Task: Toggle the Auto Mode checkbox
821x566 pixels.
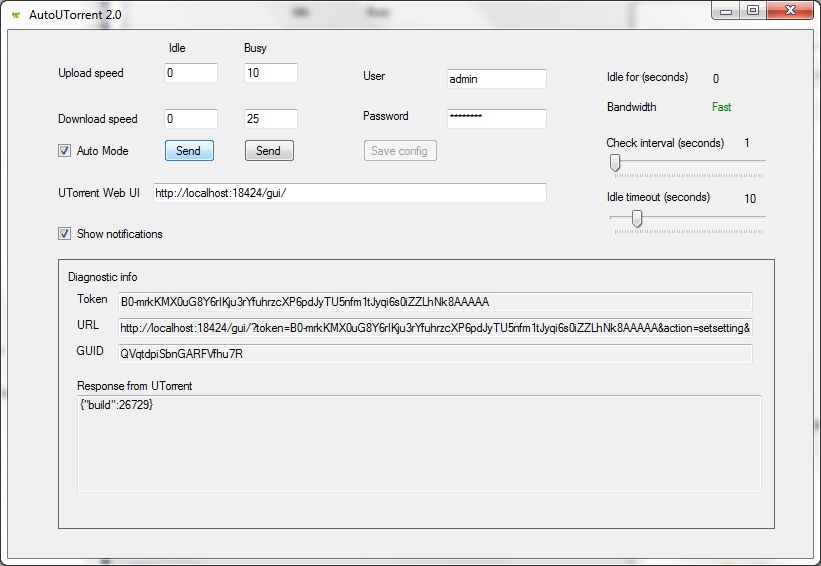Action: pos(64,151)
